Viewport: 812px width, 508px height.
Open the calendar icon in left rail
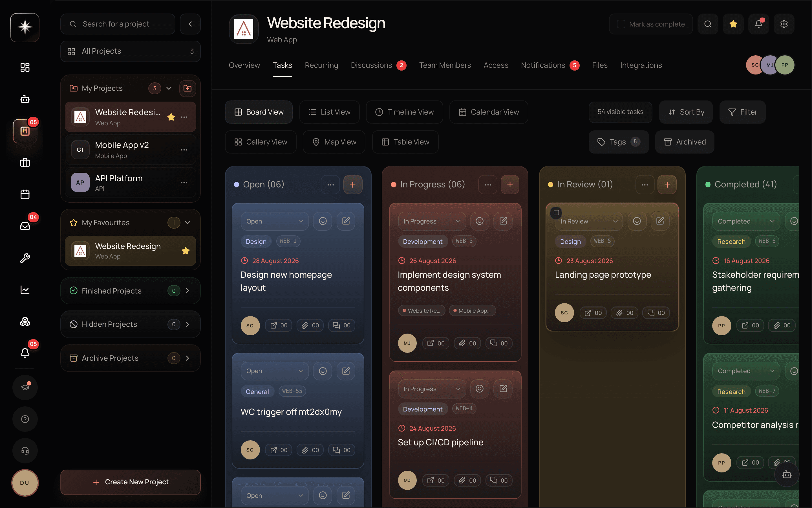click(x=25, y=194)
